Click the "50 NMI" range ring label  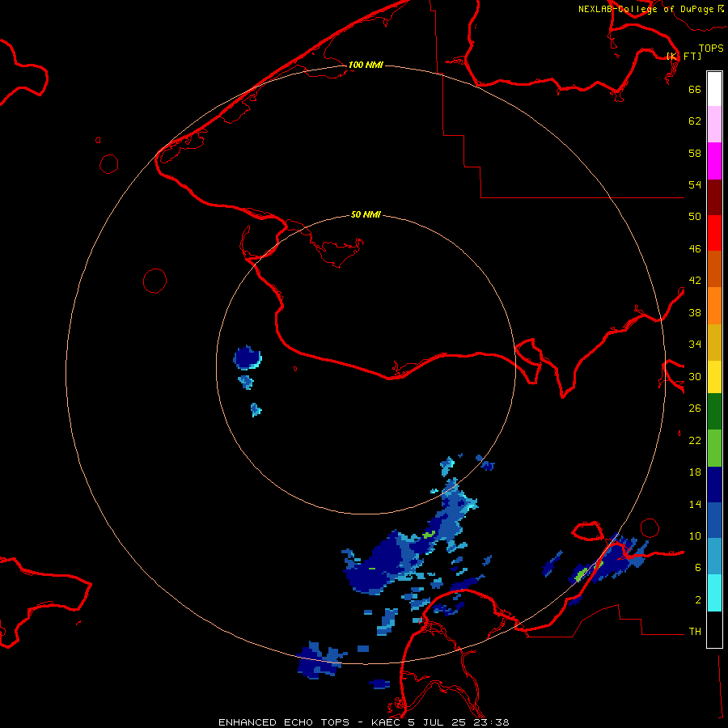366,214
